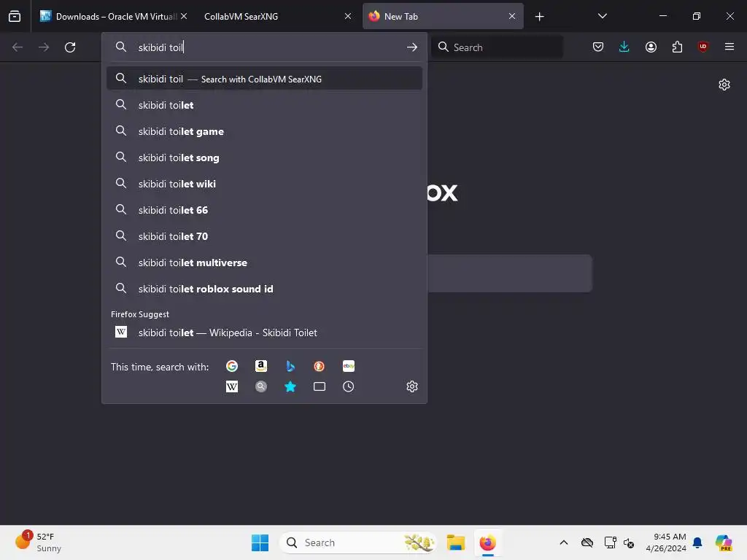Search with Bing one-off engine icon
Screen dimensions: 747x560
[290, 366]
